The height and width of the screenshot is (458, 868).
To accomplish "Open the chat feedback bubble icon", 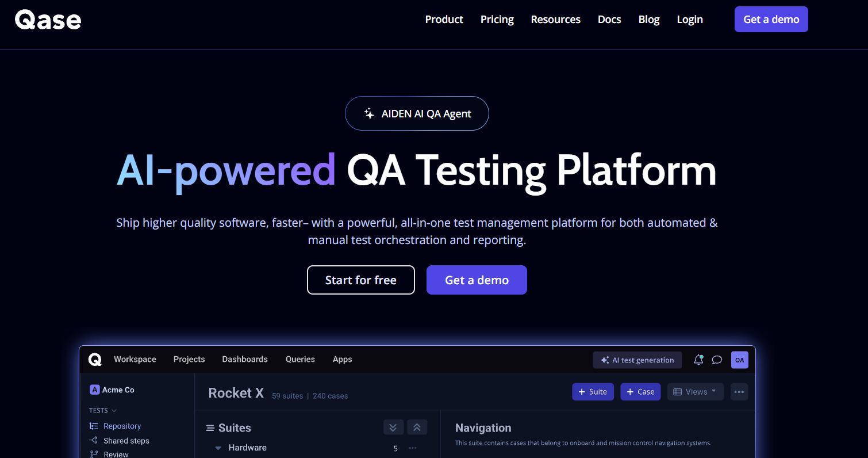I will [x=717, y=360].
